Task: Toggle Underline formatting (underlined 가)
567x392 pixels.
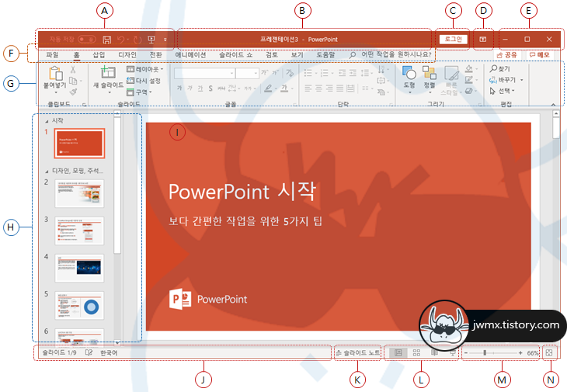Action: 200,88
